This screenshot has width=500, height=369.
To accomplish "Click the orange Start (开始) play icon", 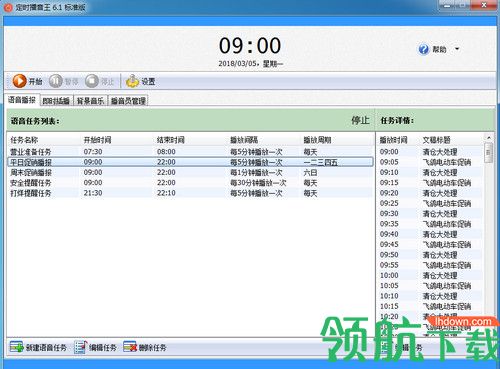I will point(19,81).
